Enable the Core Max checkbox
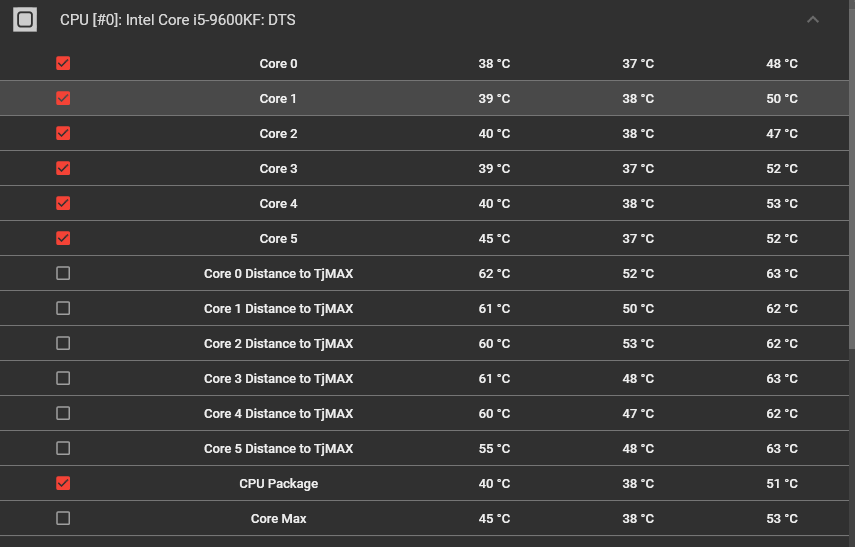855x547 pixels. [x=63, y=519]
